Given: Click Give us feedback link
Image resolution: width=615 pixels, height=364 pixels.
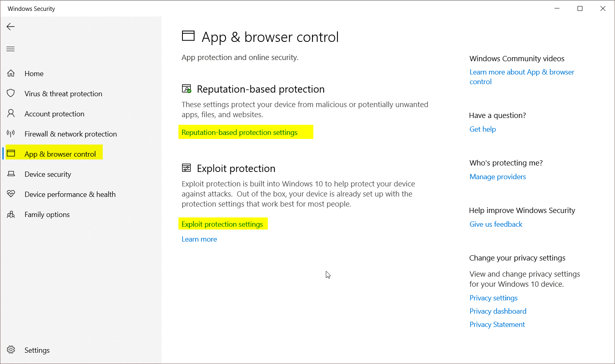Looking at the screenshot, I should coord(496,224).
